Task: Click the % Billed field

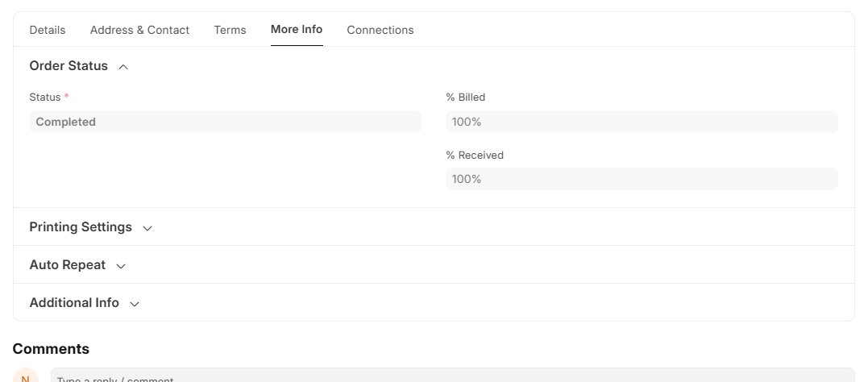Action: 642,122
